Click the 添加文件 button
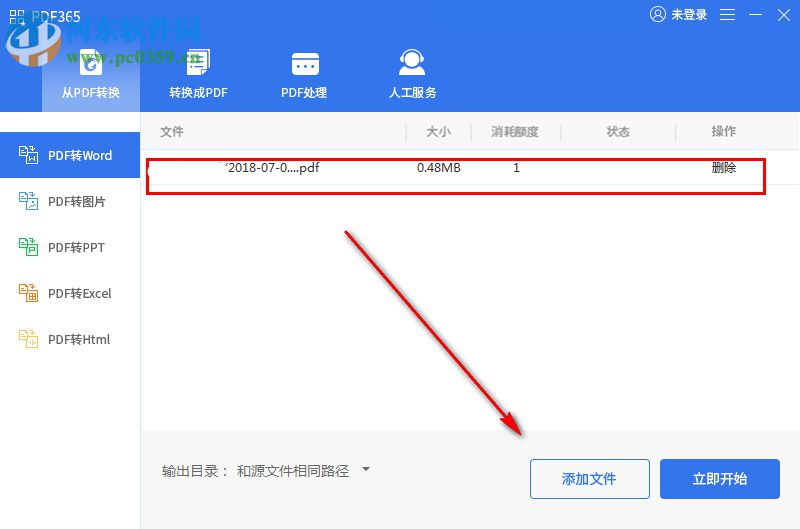 pos(590,479)
